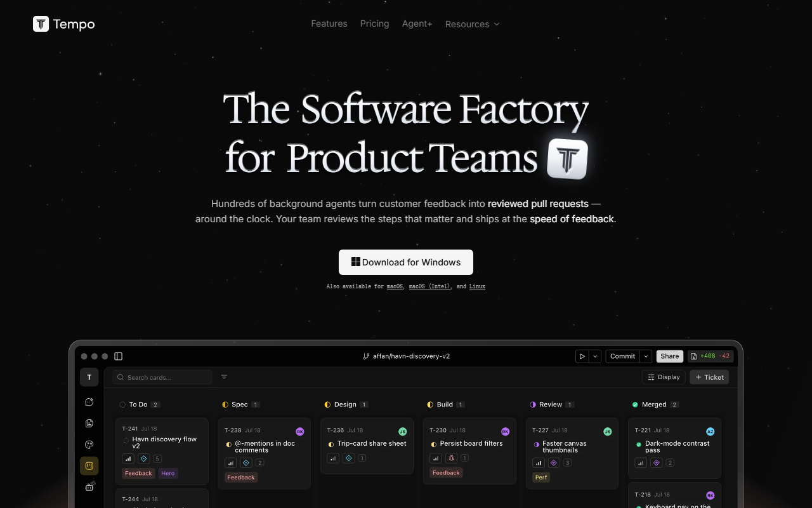This screenshot has height=508, width=812.
Task: Follow the macOS (Intel) download link
Action: (x=429, y=286)
